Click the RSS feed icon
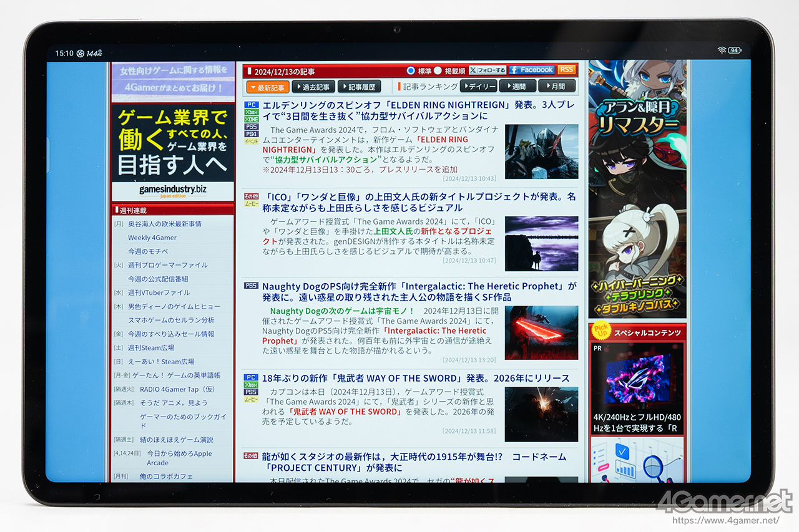 [566, 70]
